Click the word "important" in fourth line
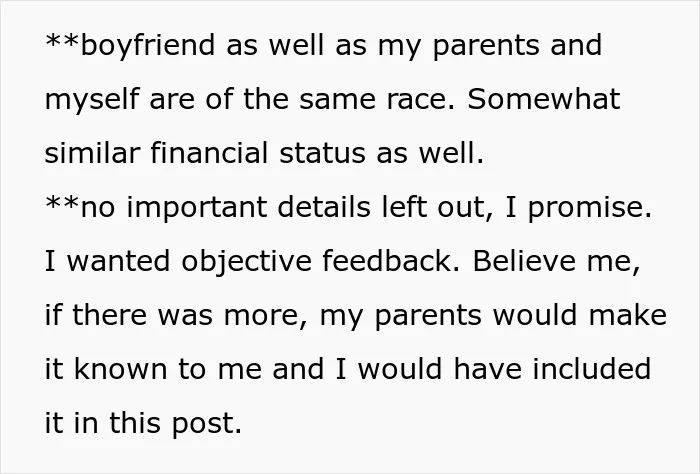Screen dimensions: 700x474 pyautogui.click(x=197, y=208)
